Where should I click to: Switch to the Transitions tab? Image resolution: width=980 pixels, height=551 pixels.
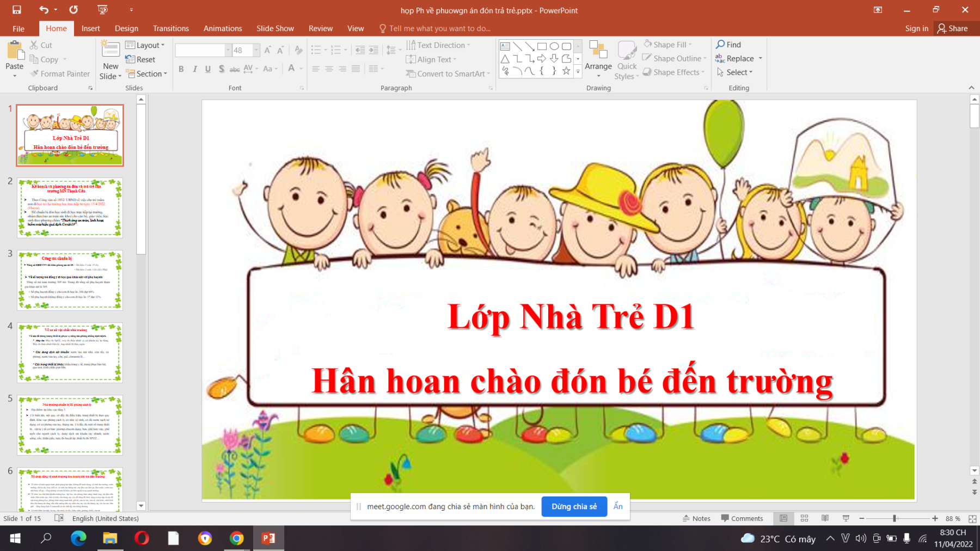(170, 28)
